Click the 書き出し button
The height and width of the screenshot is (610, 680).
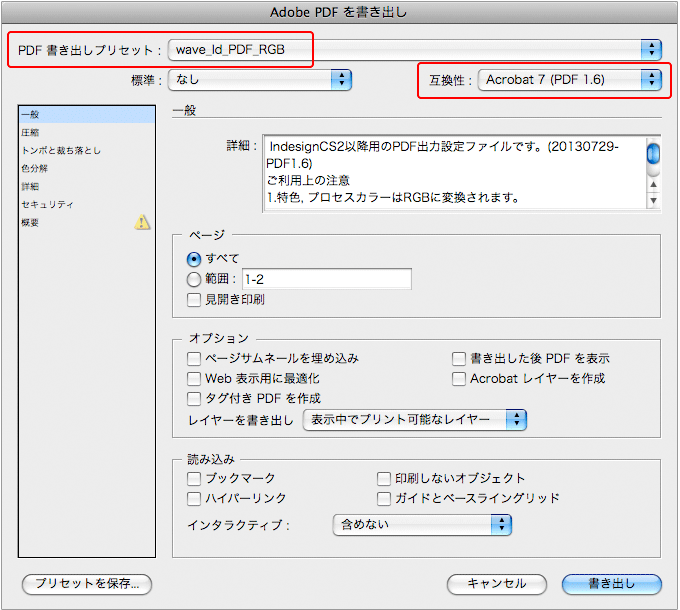(611, 584)
